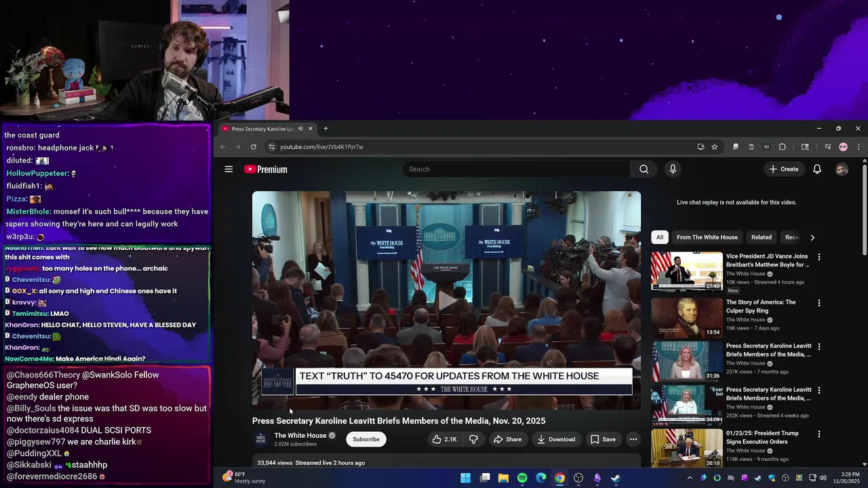Reload the page in Chrome

(253, 147)
